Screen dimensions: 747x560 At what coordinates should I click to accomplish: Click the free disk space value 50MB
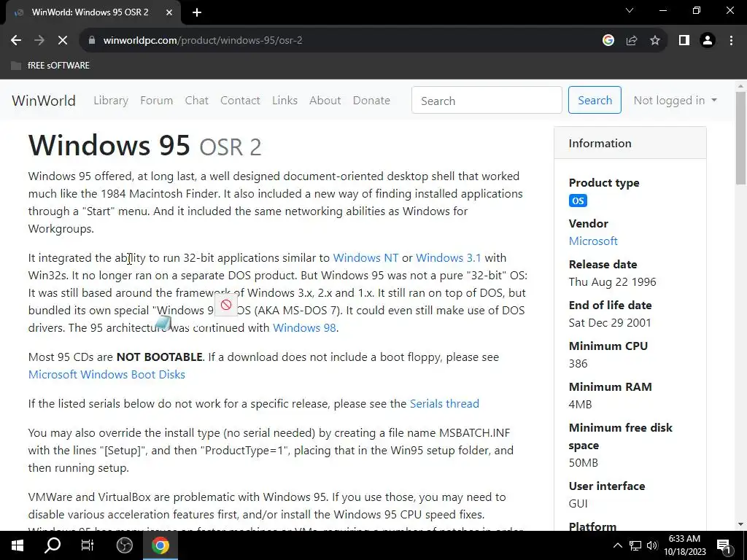(583, 463)
